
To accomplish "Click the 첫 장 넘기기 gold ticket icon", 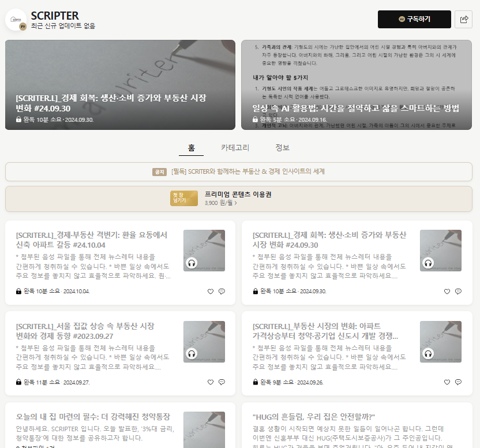I will pos(184,198).
